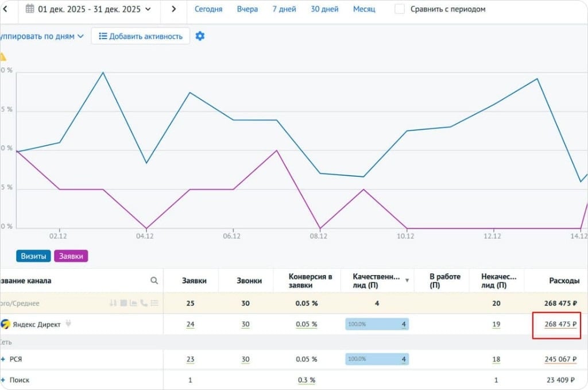Viewport: 588px width, 390px height.
Task: Expand the РСЯ row
Action: click(3, 359)
